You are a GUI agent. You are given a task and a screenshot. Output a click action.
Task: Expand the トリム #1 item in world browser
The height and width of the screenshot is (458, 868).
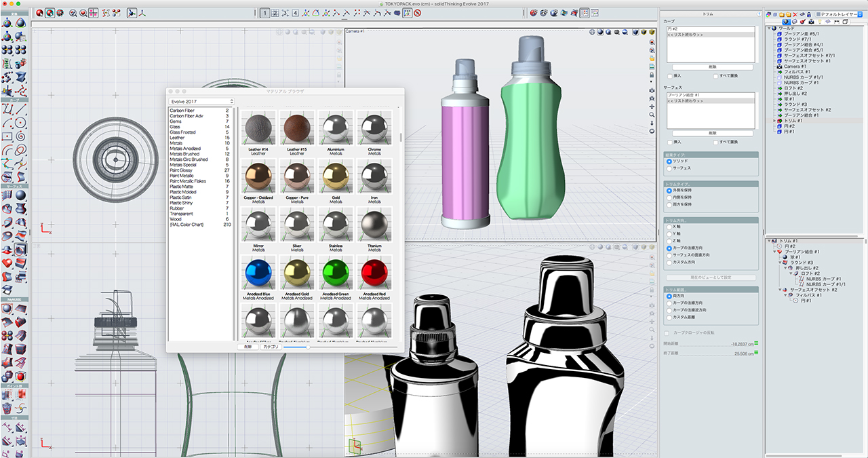(x=774, y=121)
